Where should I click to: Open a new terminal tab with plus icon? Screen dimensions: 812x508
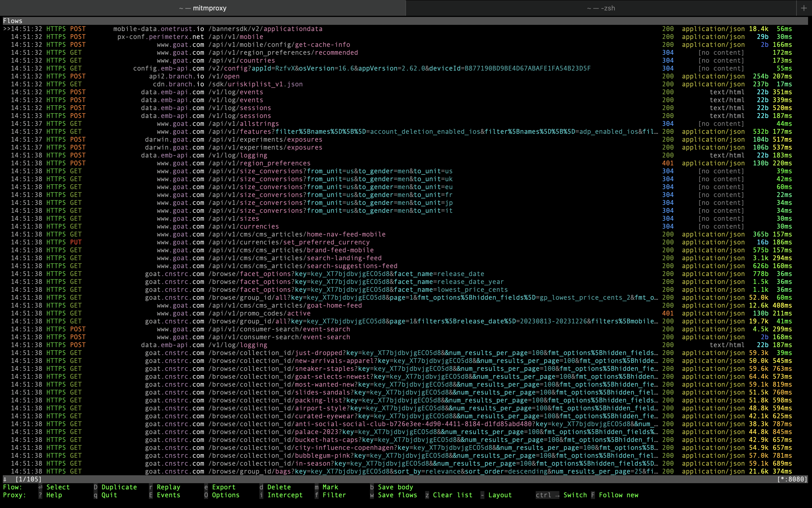point(804,8)
